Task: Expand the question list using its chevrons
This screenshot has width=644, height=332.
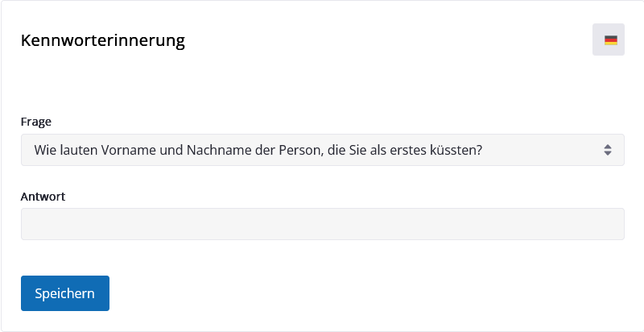Action: pyautogui.click(x=608, y=150)
